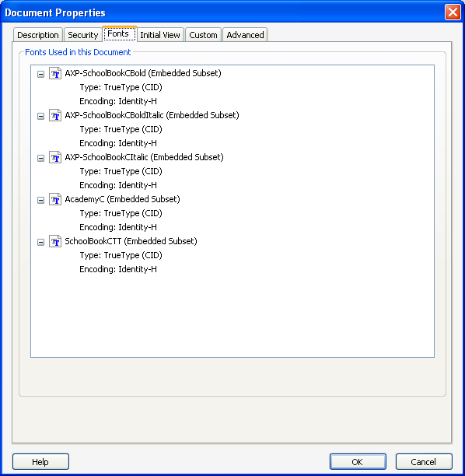This screenshot has width=465, height=476.
Task: Select AXP-SchoolBookCBoldItalic (Embedded Subset) row
Action: click(x=152, y=115)
